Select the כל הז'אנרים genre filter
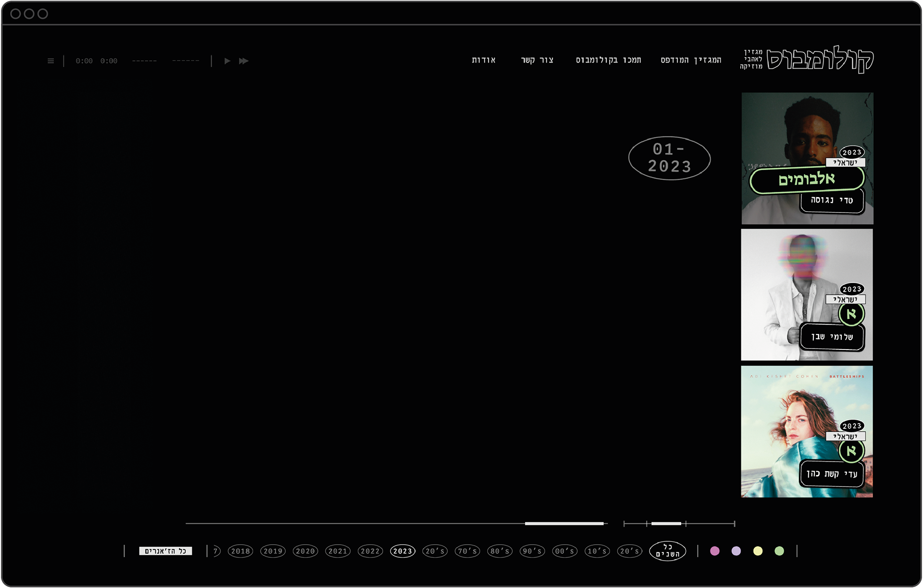923x588 pixels. tap(165, 551)
